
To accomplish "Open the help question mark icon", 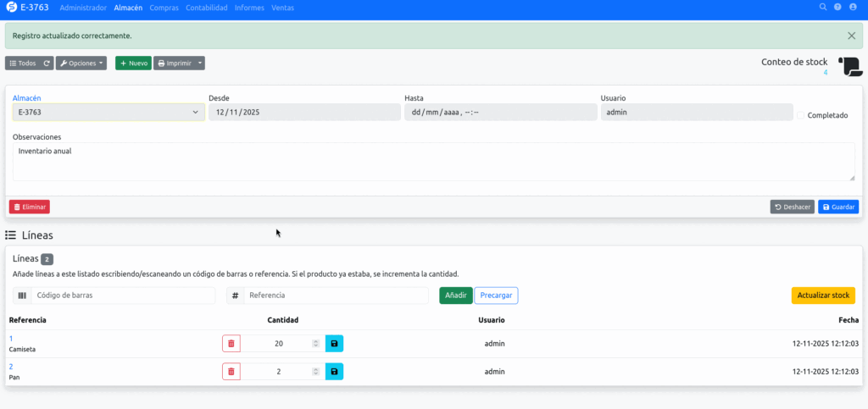I will pos(837,7).
